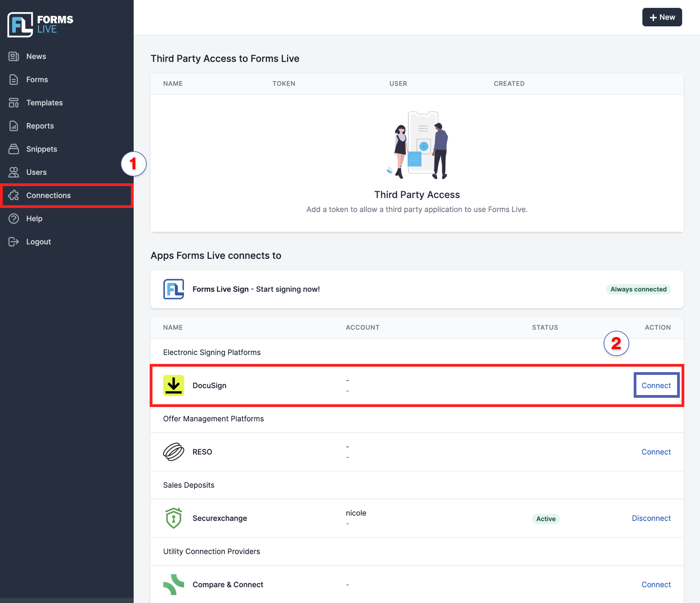Click the Always connected badge
This screenshot has height=603, width=700.
click(638, 289)
